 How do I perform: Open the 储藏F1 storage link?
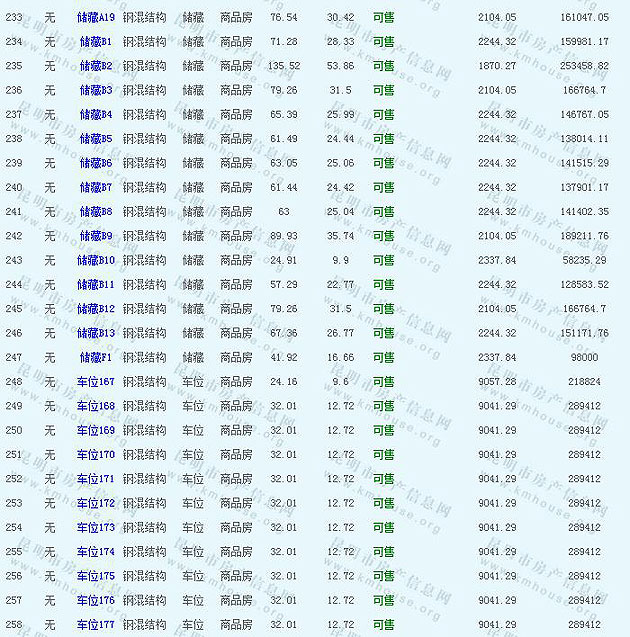96,357
